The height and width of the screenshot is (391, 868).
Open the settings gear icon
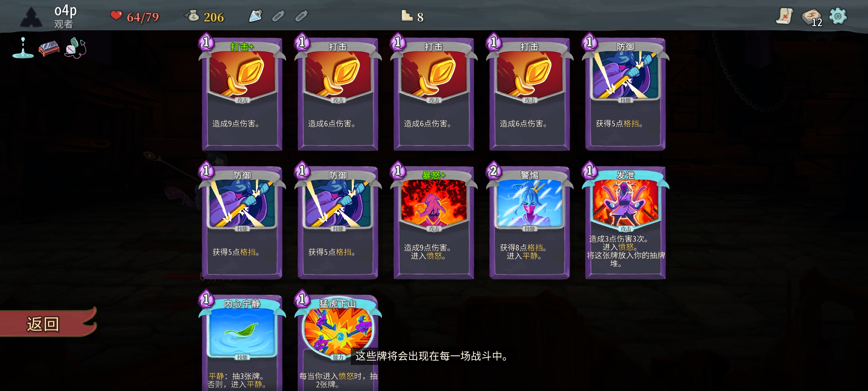coord(838,16)
